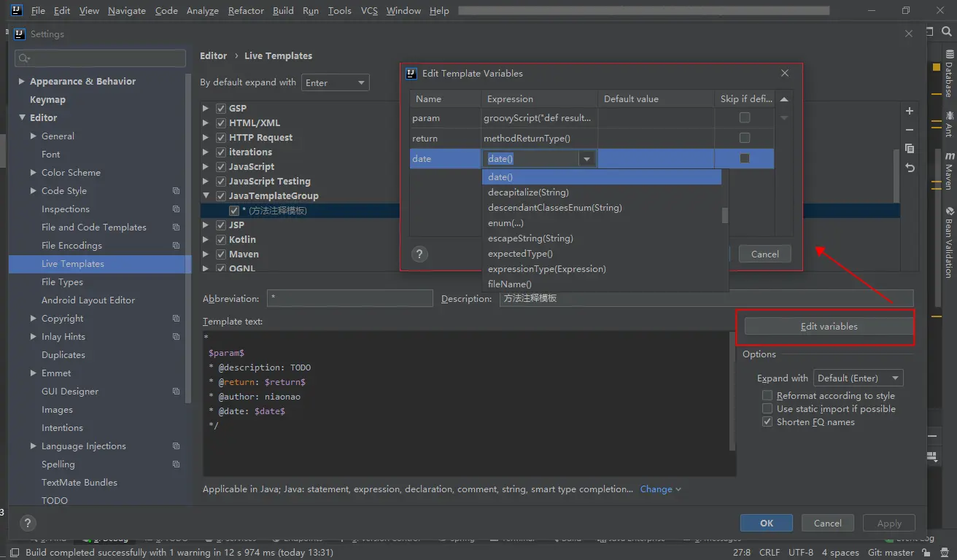This screenshot has height=560, width=957.
Task: Open the date() expression combo box arrow
Action: tap(586, 159)
